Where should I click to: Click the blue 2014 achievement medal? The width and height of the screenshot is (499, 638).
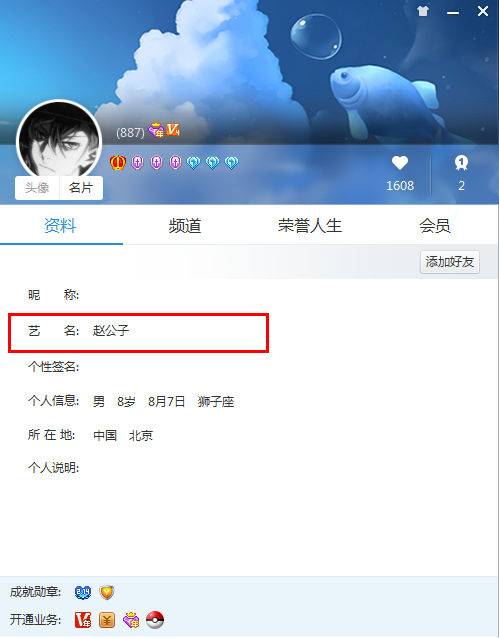[x=83, y=592]
